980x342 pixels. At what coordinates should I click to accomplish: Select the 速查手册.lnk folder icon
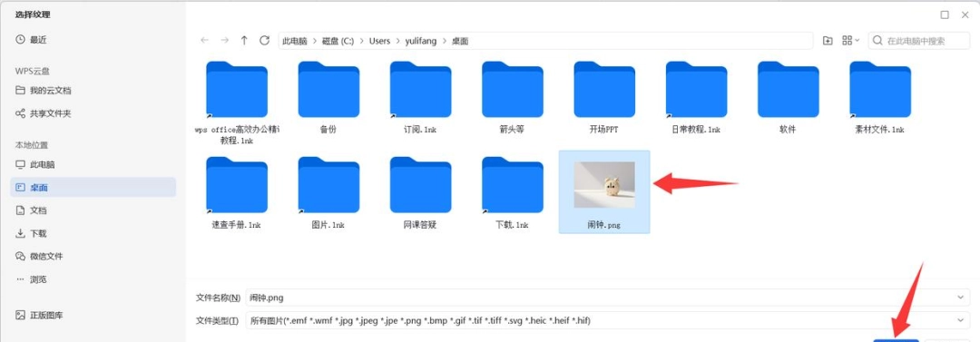(236, 185)
